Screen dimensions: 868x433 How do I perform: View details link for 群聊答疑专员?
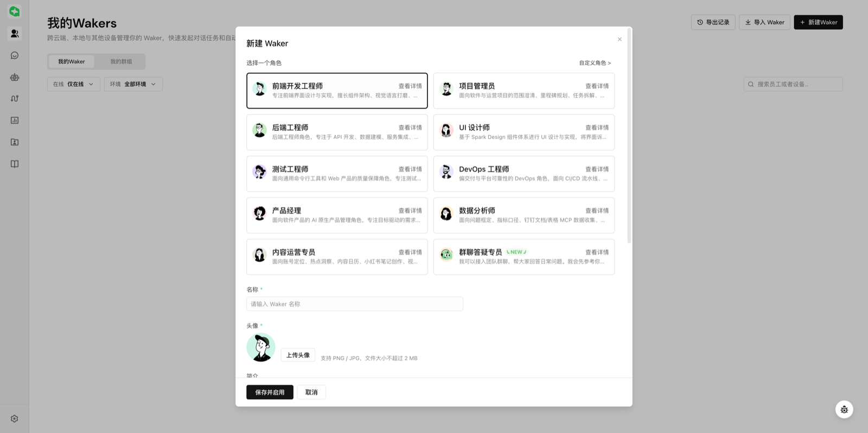[597, 252]
